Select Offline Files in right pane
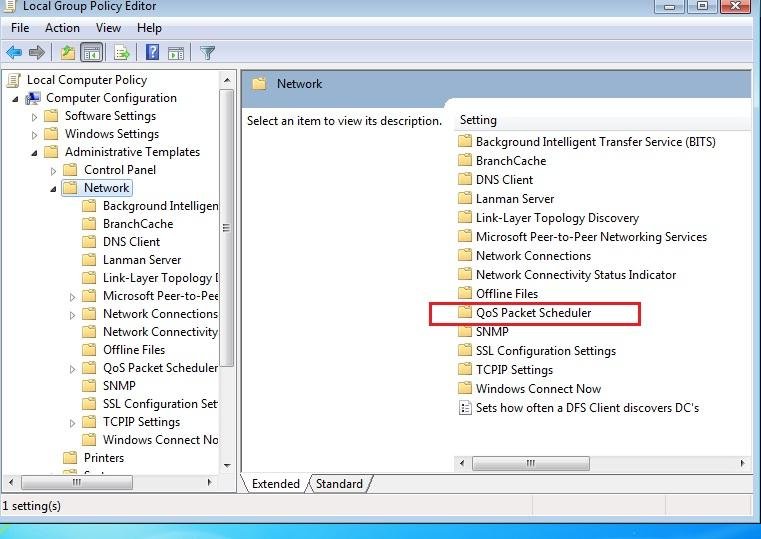The height and width of the screenshot is (539, 761). pyautogui.click(x=507, y=294)
